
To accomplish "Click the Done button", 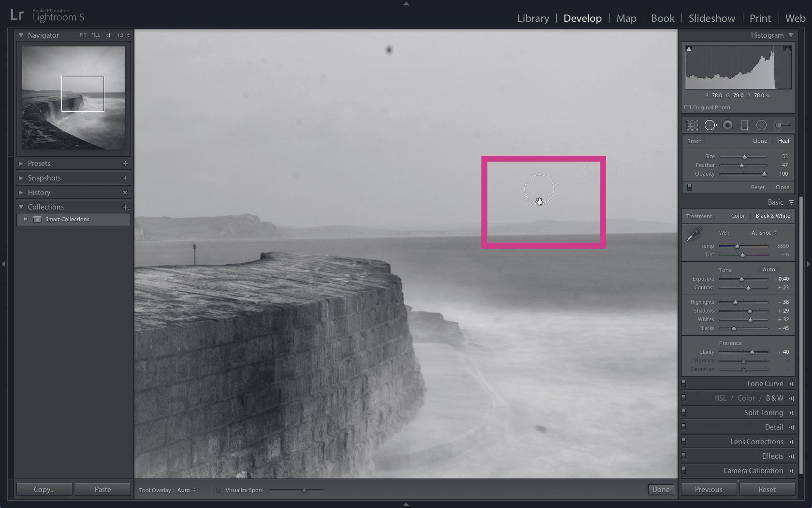I will tap(660, 489).
